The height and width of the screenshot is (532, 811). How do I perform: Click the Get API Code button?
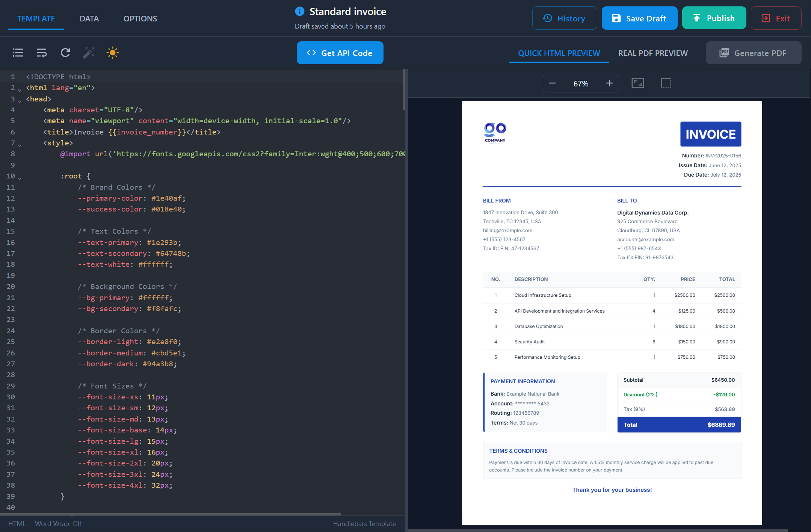340,53
